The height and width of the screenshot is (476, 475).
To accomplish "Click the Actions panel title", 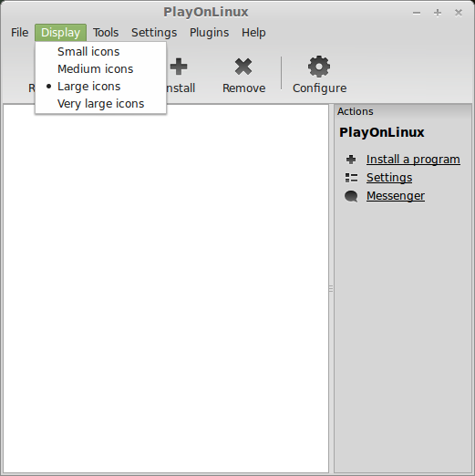I will tap(355, 111).
